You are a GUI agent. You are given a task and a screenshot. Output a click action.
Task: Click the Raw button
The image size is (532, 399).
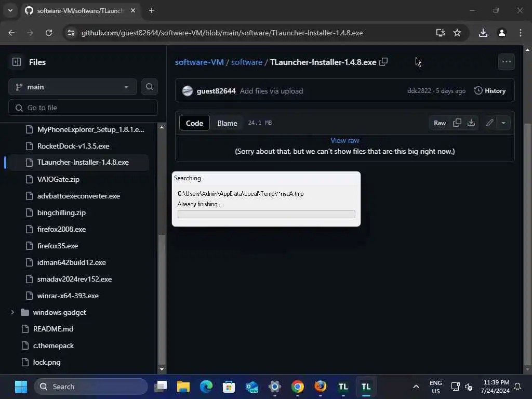(x=440, y=123)
